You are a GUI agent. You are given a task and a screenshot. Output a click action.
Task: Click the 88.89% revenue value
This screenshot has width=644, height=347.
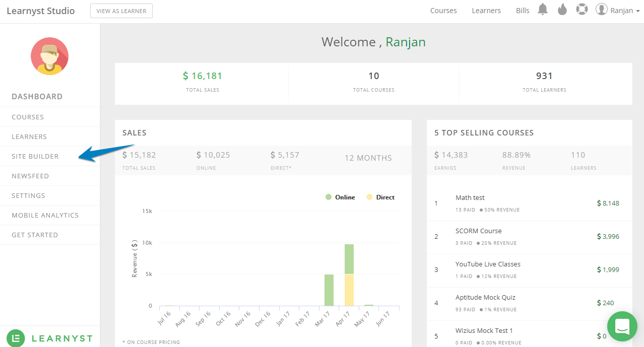tap(517, 155)
